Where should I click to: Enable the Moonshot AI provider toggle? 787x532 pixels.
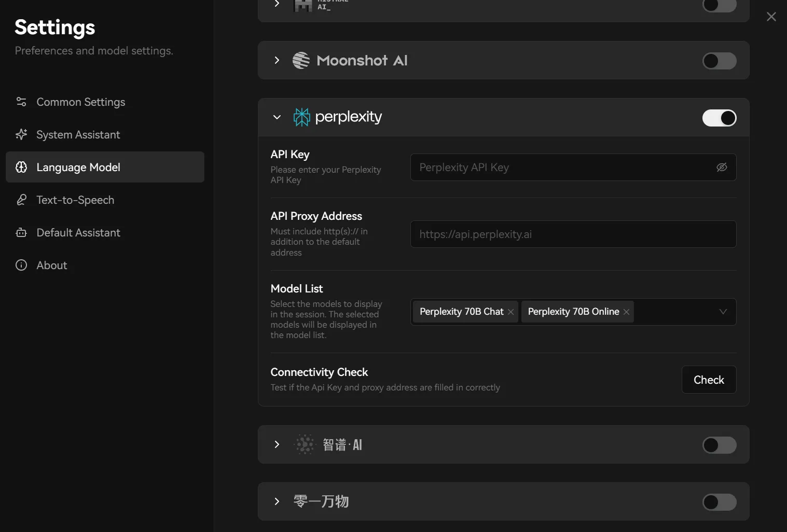pos(719,61)
